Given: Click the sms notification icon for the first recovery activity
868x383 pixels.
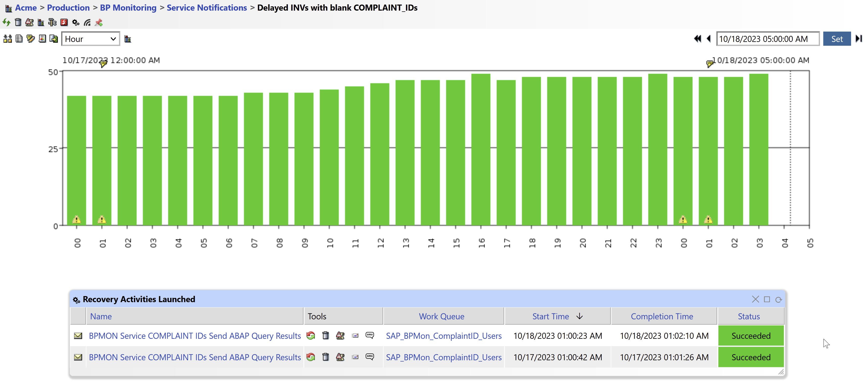Looking at the screenshot, I should click(x=370, y=336).
